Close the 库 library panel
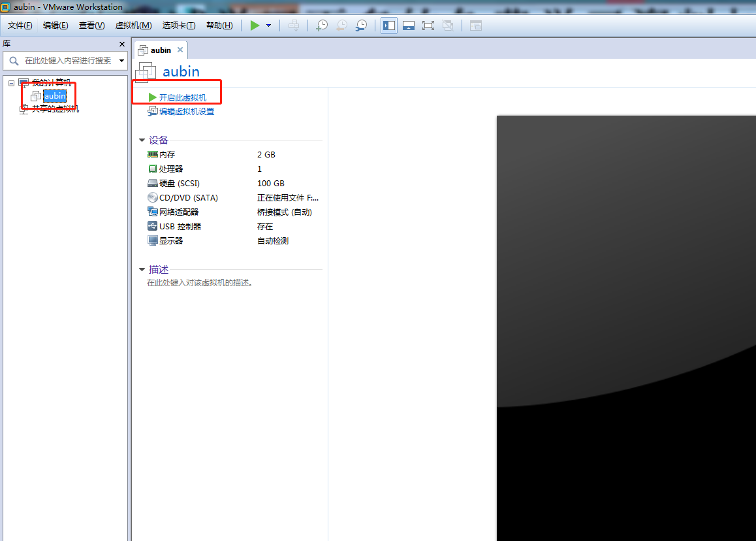756x541 pixels. [x=122, y=44]
